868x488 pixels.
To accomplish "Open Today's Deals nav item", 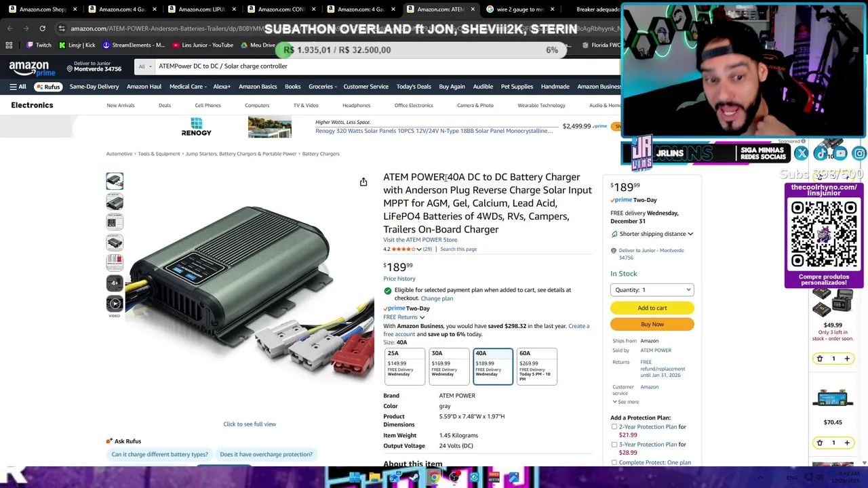I will (414, 87).
